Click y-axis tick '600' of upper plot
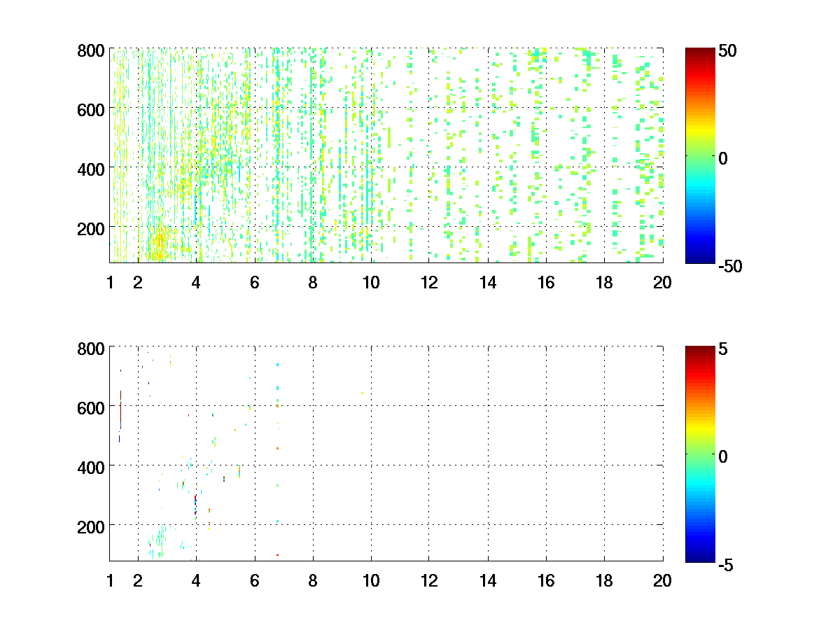The height and width of the screenshot is (630, 840). (x=91, y=109)
